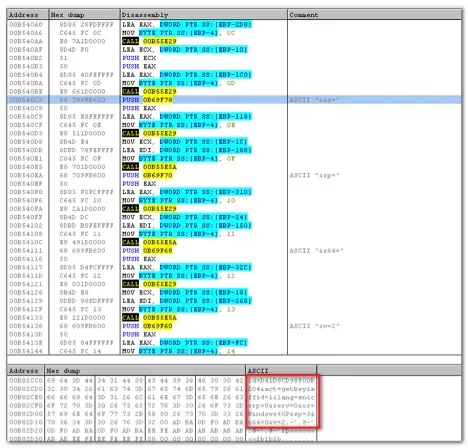The width and height of the screenshot is (468, 448).
Task: Click the PUSH 0B69F78 instruction
Action: (x=147, y=100)
